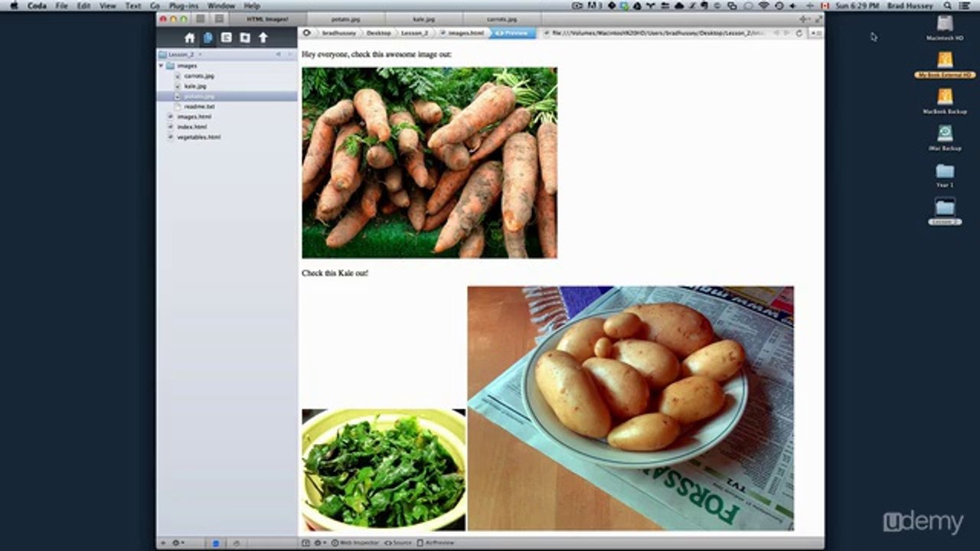980x551 pixels.
Task: Open the Window menu
Action: tap(221, 5)
